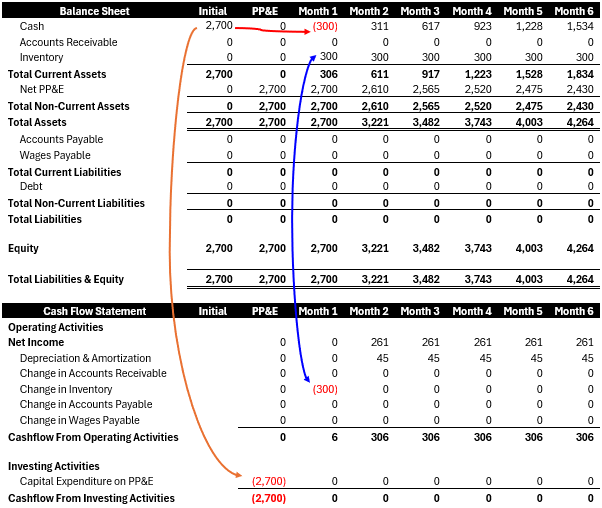Click Cash Flow Statement Month 3 header
The height and width of the screenshot is (508, 602).
tap(420, 311)
